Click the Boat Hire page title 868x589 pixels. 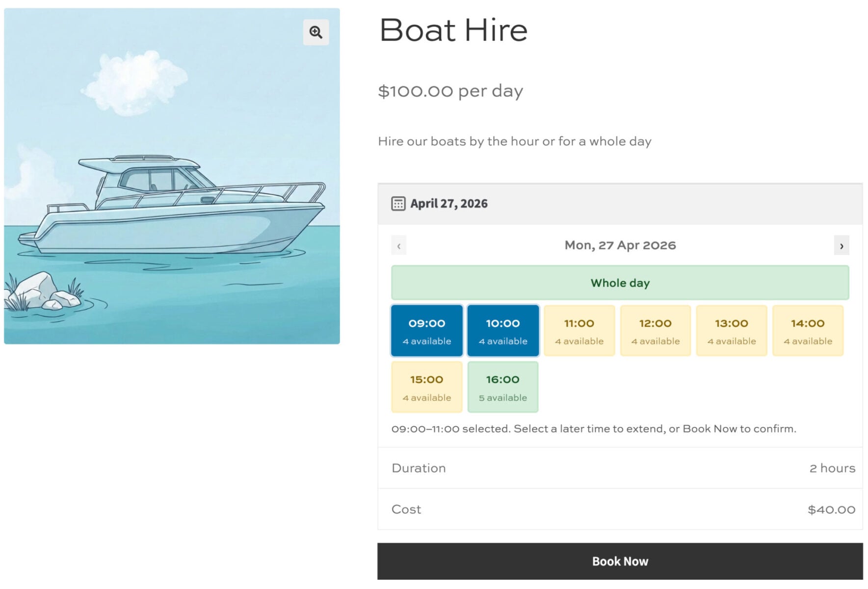click(453, 30)
